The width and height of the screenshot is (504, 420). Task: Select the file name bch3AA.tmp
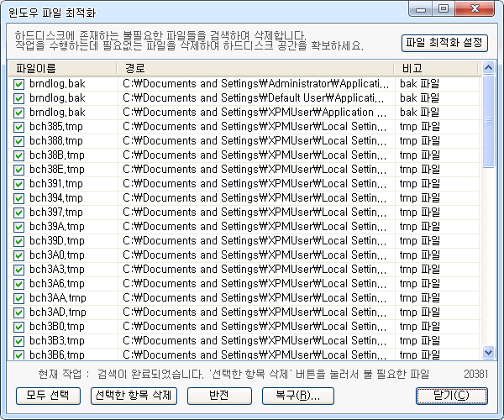coord(58,298)
